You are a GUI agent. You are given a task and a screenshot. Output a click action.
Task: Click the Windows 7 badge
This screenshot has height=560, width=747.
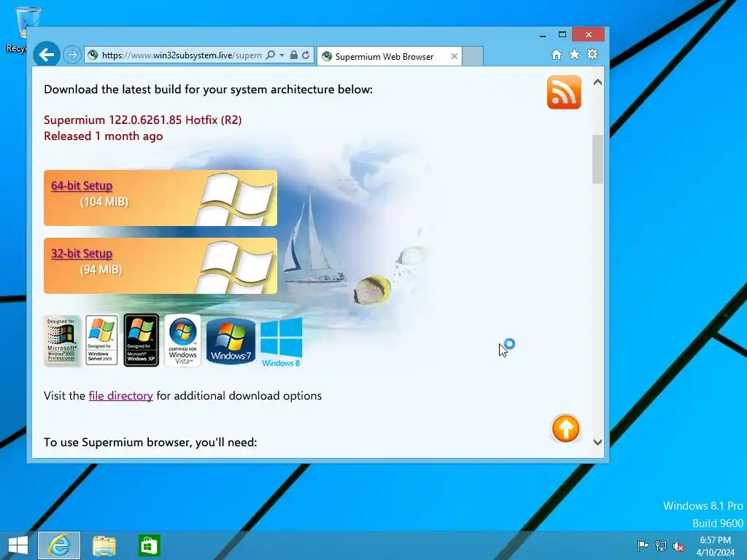click(231, 341)
